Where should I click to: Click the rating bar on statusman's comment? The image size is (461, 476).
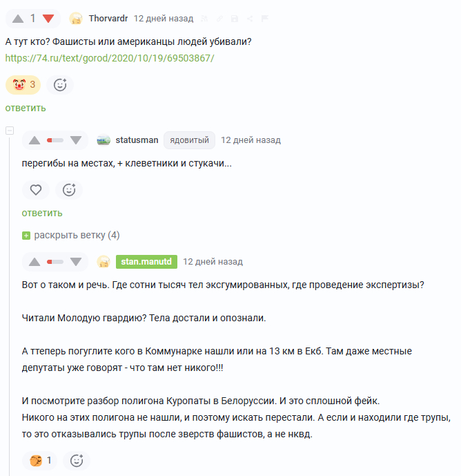click(x=55, y=140)
